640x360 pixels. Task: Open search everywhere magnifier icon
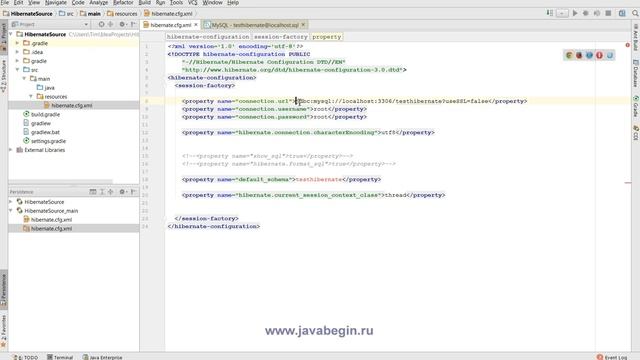tap(635, 13)
